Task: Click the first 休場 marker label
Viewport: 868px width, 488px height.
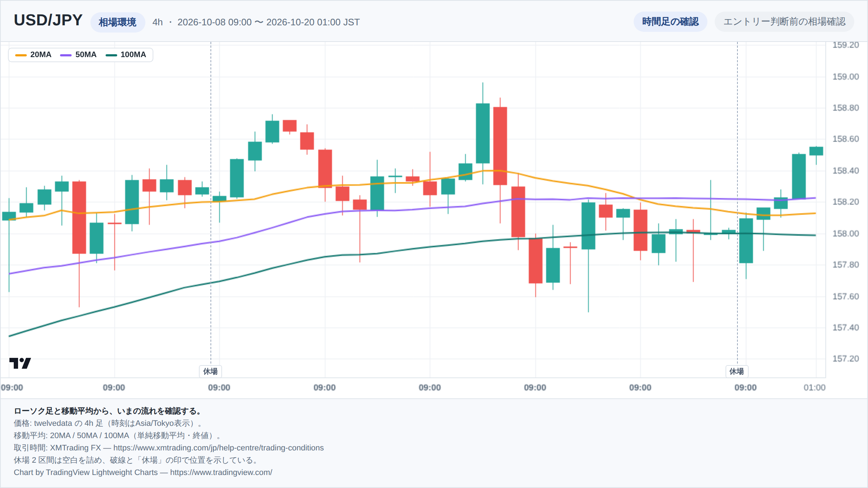Action: pos(210,371)
